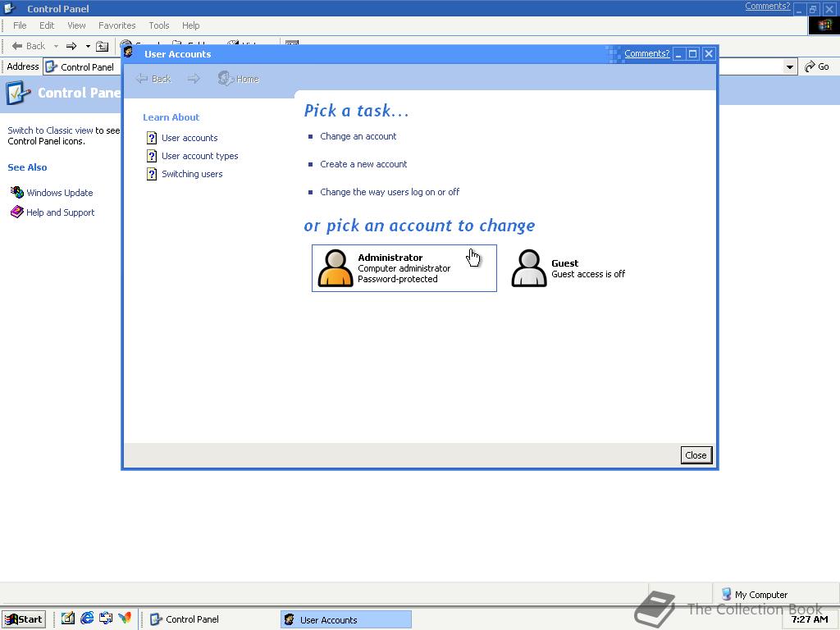Click the question-mark icon beside User accounts

(152, 138)
